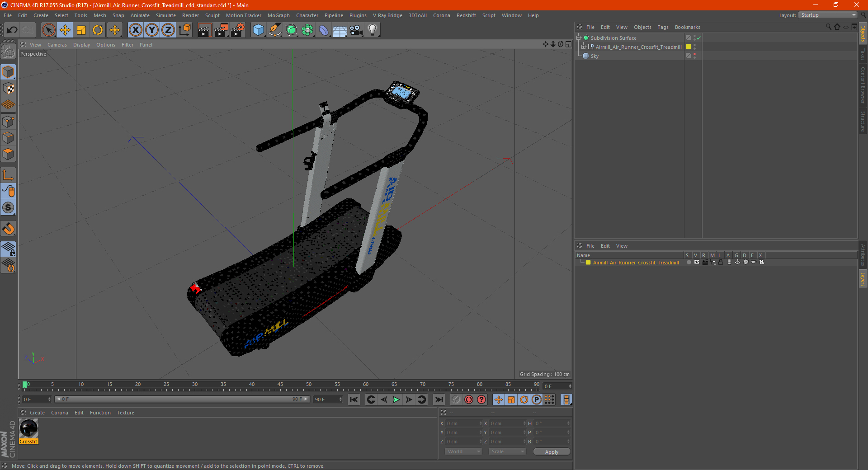Toggle layer Render icon

[705, 262]
